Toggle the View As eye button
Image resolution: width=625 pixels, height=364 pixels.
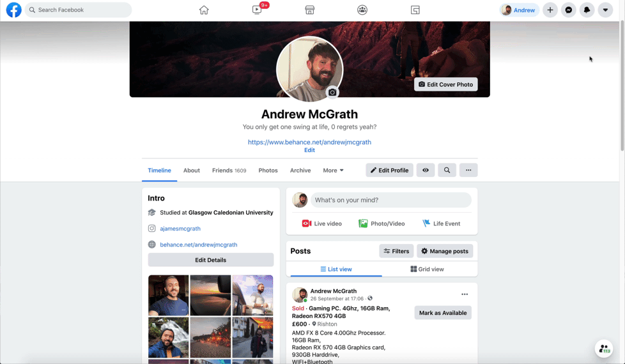coord(426,171)
